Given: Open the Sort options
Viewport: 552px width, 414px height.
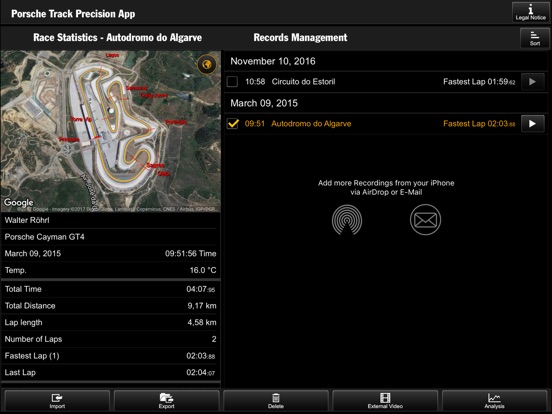Looking at the screenshot, I should pyautogui.click(x=534, y=38).
